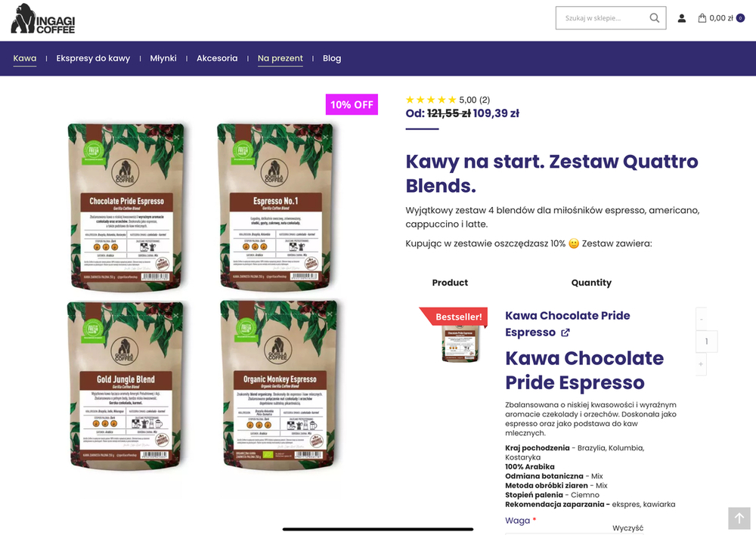Click the search magnifier icon

coord(655,18)
